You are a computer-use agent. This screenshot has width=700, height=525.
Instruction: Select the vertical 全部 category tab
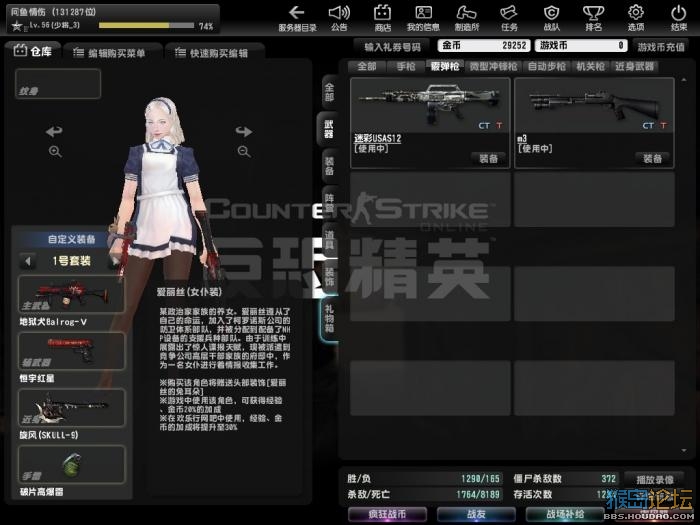click(329, 92)
